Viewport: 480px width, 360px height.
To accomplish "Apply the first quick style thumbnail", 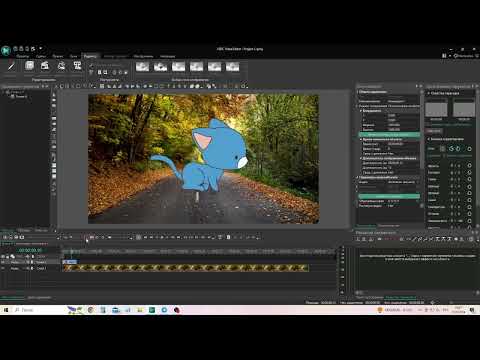I will click(142, 67).
